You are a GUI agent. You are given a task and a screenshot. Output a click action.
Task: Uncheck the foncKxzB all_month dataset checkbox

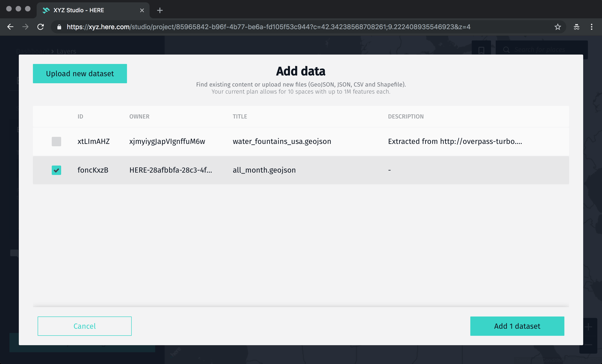click(x=56, y=170)
